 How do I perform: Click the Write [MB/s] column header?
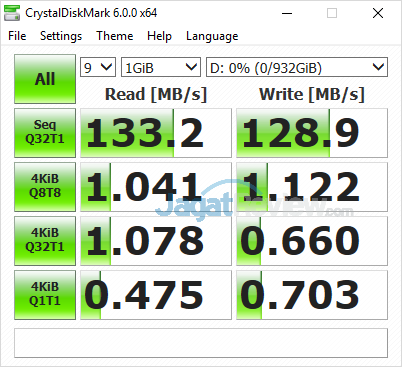pyautogui.click(x=312, y=94)
